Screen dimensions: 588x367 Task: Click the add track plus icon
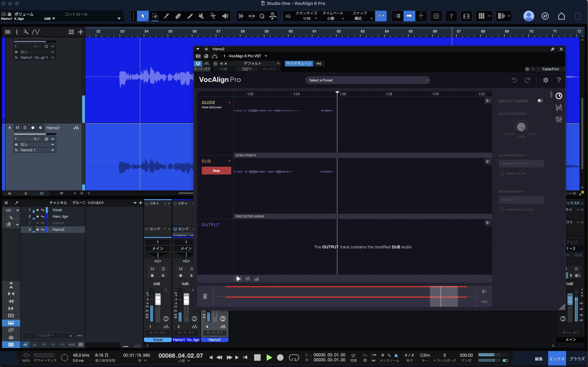[x=80, y=32]
